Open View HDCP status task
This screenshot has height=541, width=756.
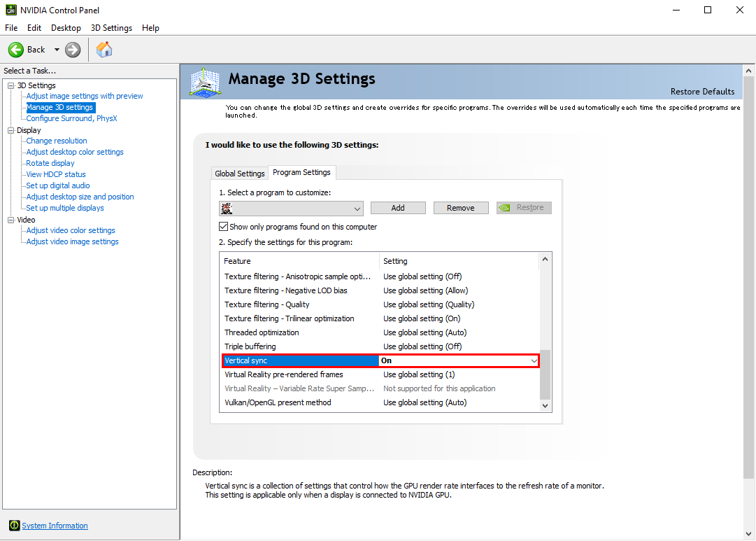click(56, 174)
